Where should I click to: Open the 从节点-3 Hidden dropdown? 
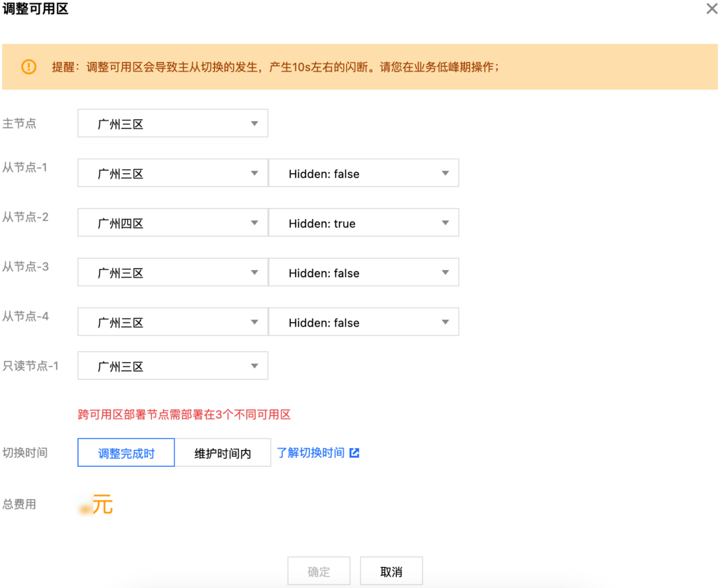[364, 272]
